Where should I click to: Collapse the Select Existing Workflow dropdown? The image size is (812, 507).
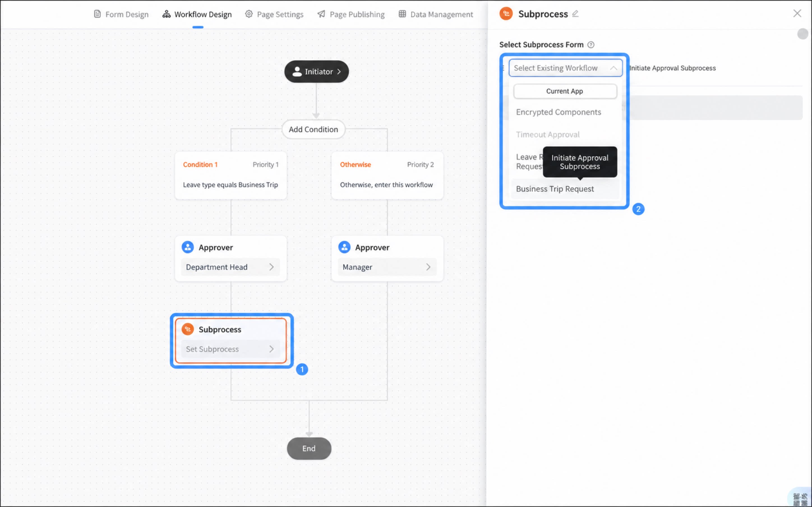point(613,68)
